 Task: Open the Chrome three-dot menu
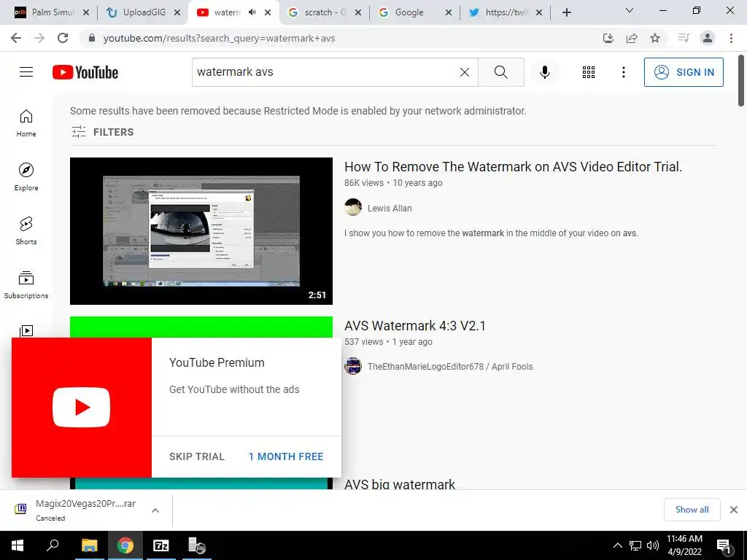[x=731, y=38]
